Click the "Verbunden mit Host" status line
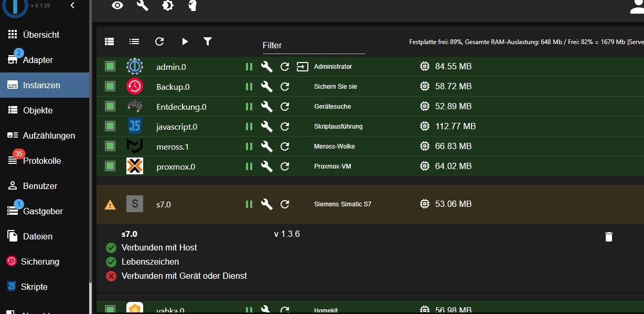The image size is (644, 314). [x=159, y=247]
